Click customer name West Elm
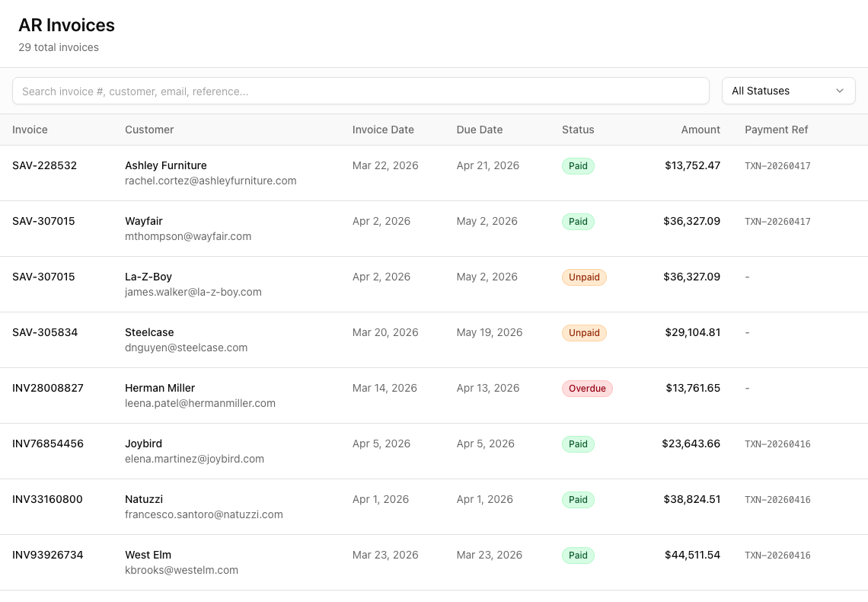 click(x=148, y=555)
